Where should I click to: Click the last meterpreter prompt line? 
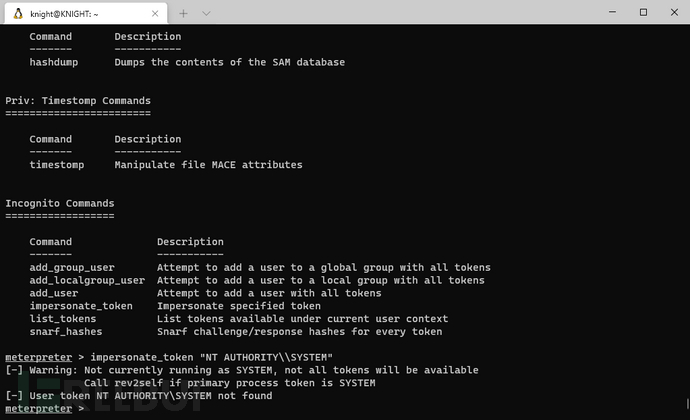pos(44,409)
